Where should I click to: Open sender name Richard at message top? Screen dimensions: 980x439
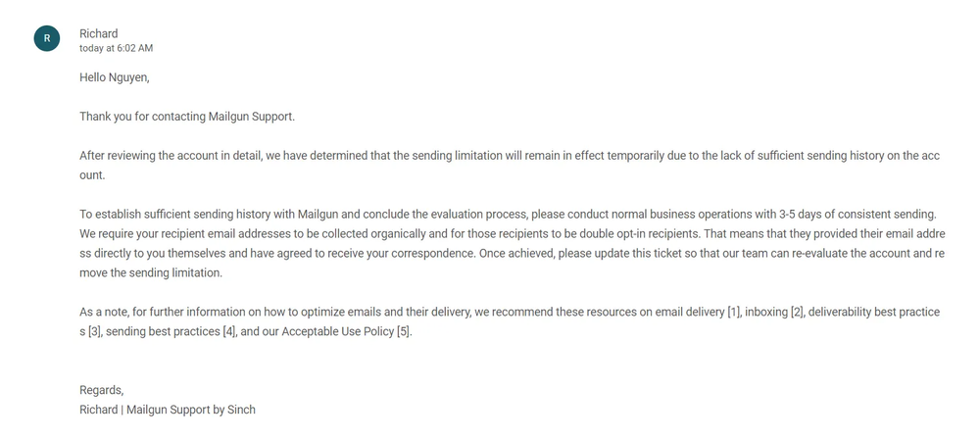98,33
